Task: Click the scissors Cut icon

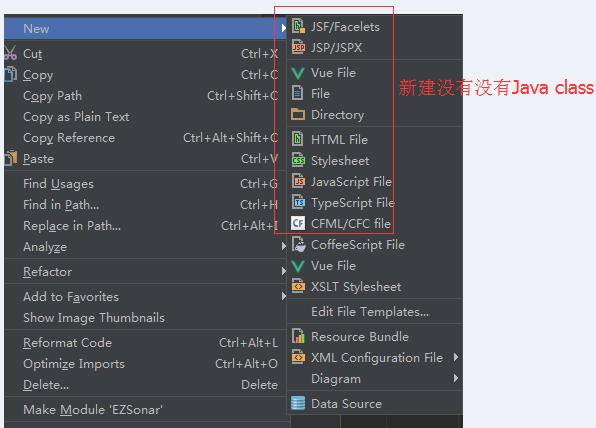Action: [10, 53]
